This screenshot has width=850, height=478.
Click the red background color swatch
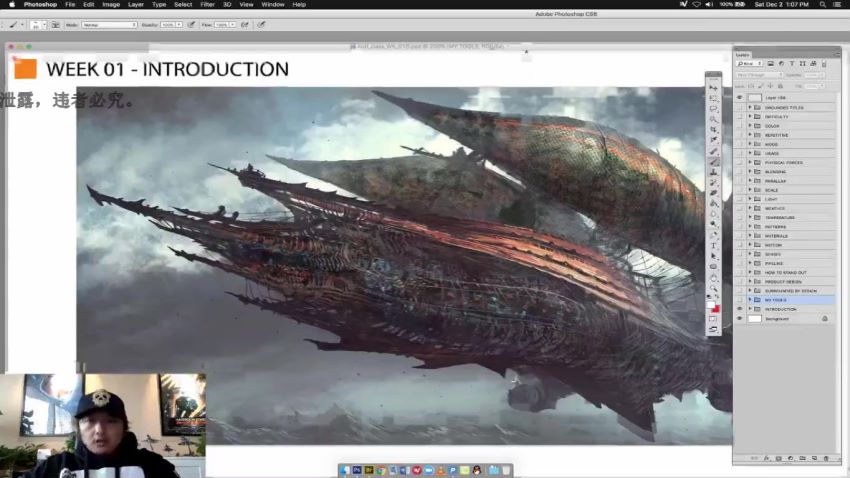click(x=716, y=309)
